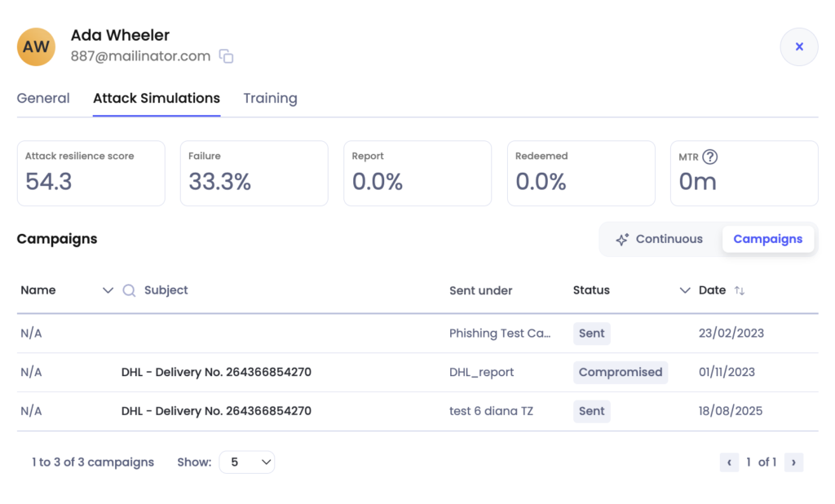Close the user details panel
This screenshot has width=835, height=504.
(x=799, y=47)
